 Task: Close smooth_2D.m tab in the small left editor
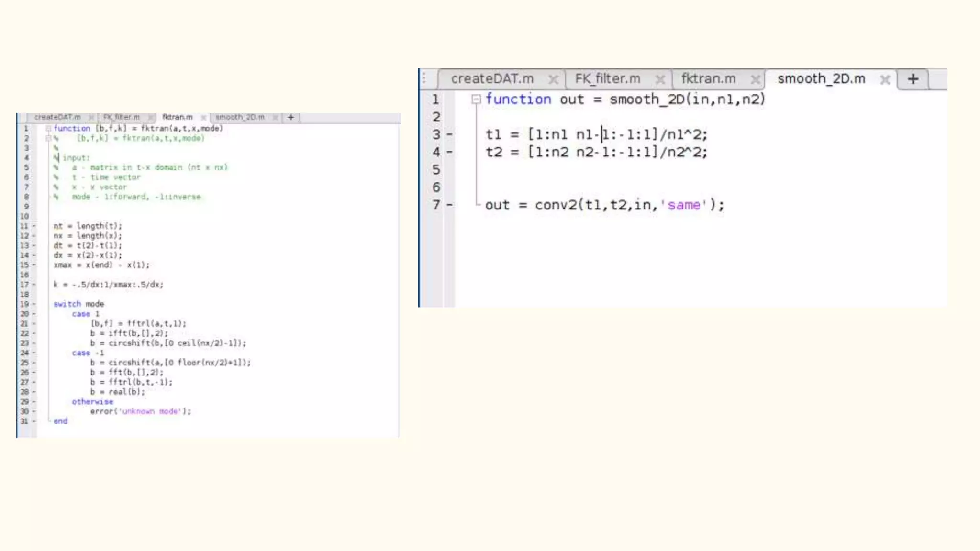275,117
